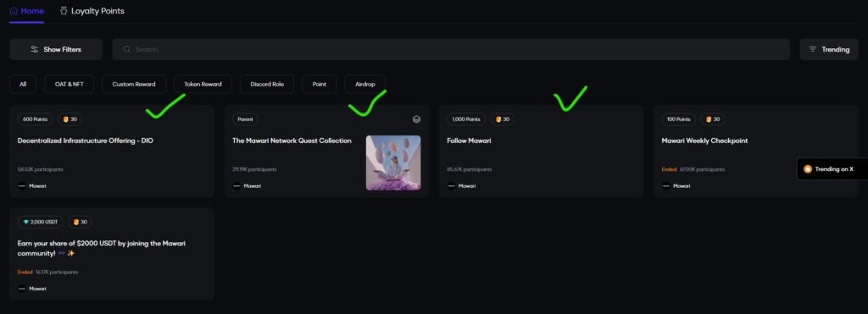
Task: Select the Point filter chip
Action: (x=320, y=84)
